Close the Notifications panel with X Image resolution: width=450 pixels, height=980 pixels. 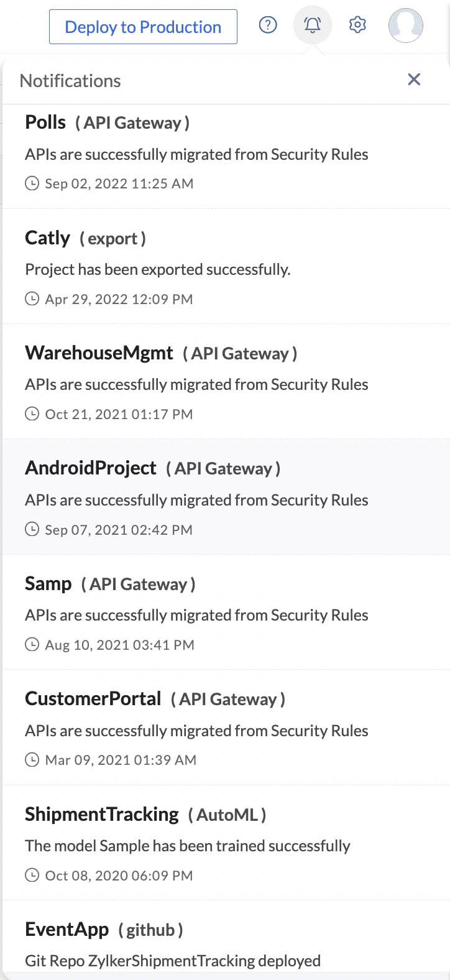coord(414,80)
